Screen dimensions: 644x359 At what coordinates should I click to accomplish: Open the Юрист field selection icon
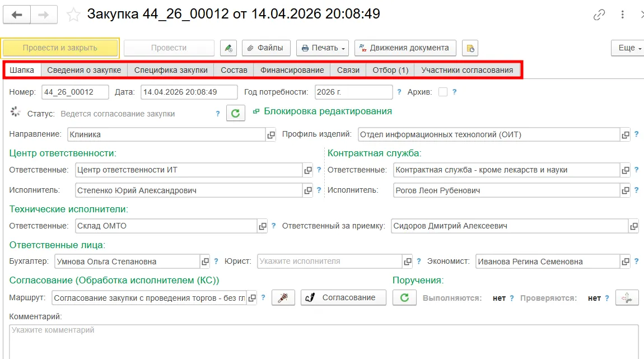407,262
